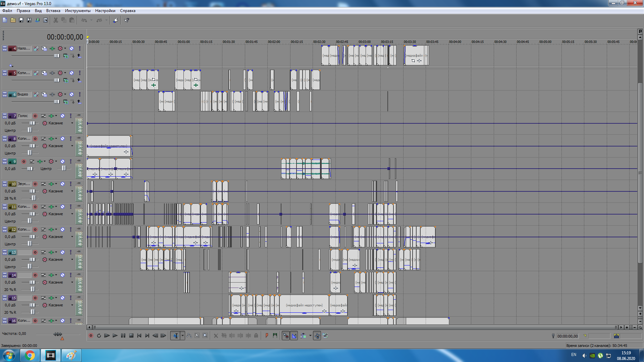Open the Вставка menu
This screenshot has width=644, height=362.
point(53,11)
